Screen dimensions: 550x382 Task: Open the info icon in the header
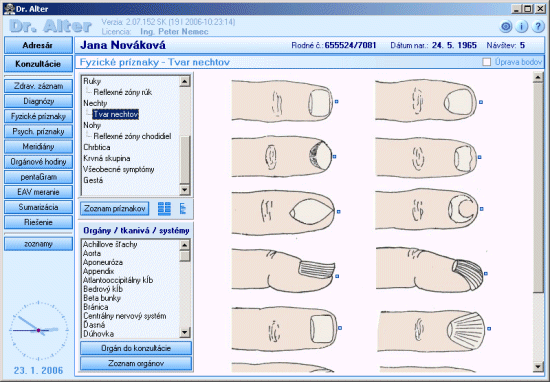coord(522,26)
